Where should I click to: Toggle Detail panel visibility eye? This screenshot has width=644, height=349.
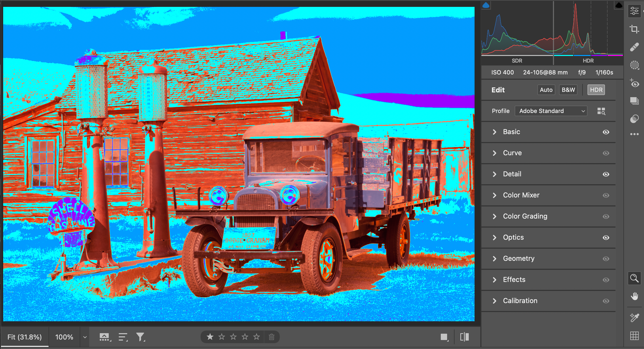point(606,174)
